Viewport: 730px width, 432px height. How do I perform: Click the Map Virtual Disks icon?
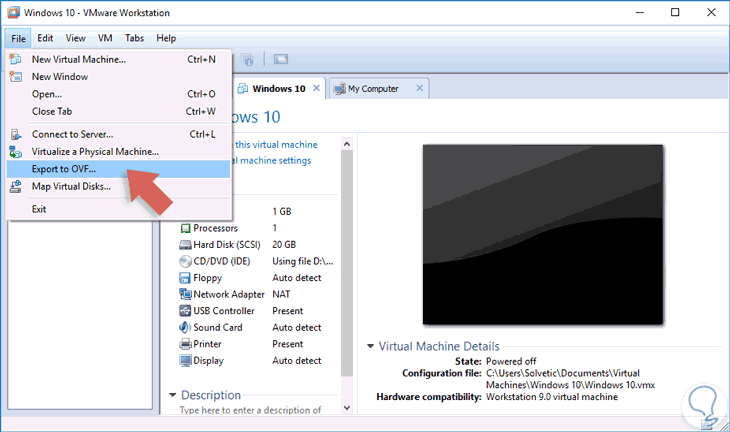[x=15, y=186]
